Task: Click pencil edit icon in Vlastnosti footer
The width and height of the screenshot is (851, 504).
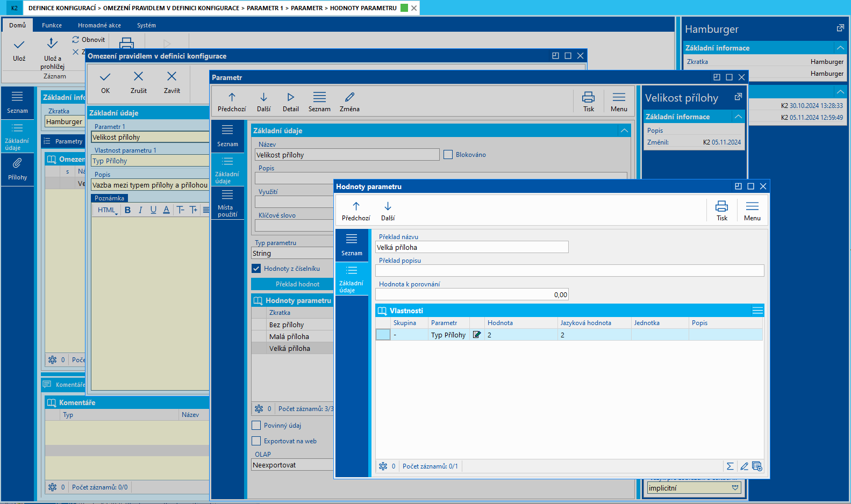Action: [744, 466]
